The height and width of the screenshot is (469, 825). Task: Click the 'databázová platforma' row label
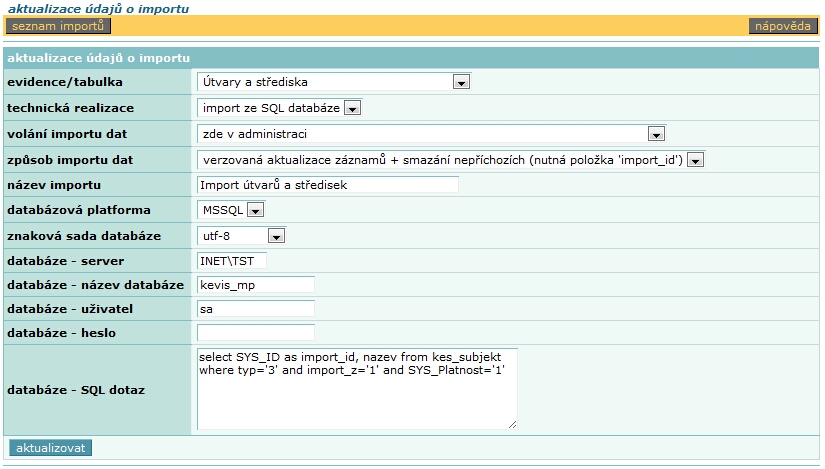coord(79,210)
